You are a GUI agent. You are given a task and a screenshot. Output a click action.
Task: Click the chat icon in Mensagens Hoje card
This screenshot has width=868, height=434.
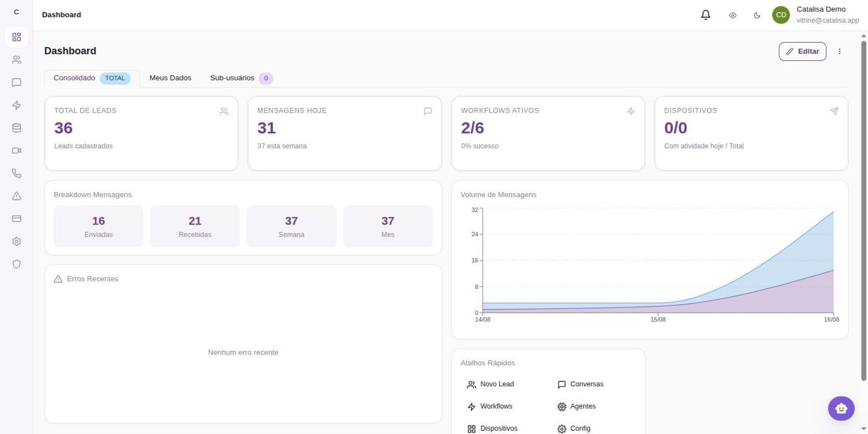click(428, 112)
